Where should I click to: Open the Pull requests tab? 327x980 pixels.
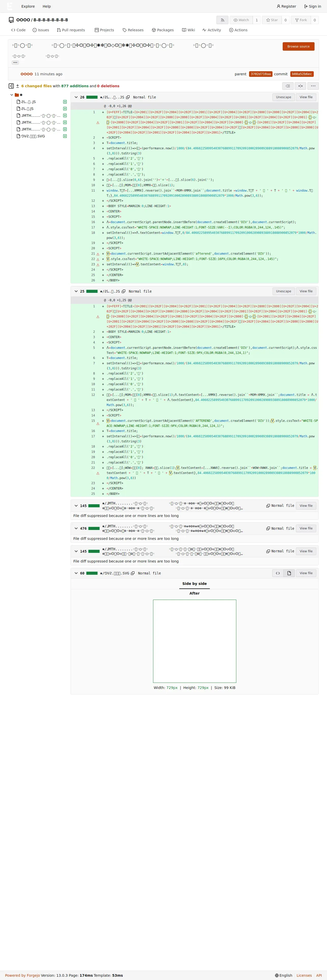[71, 30]
